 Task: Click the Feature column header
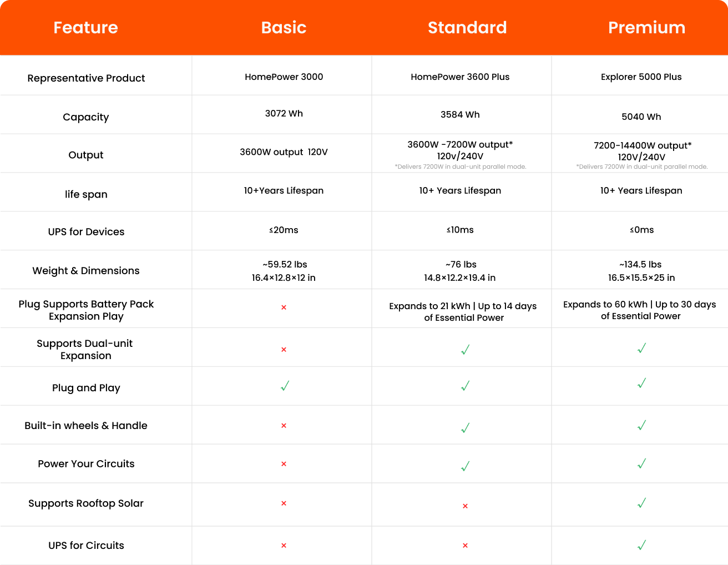[x=85, y=28]
